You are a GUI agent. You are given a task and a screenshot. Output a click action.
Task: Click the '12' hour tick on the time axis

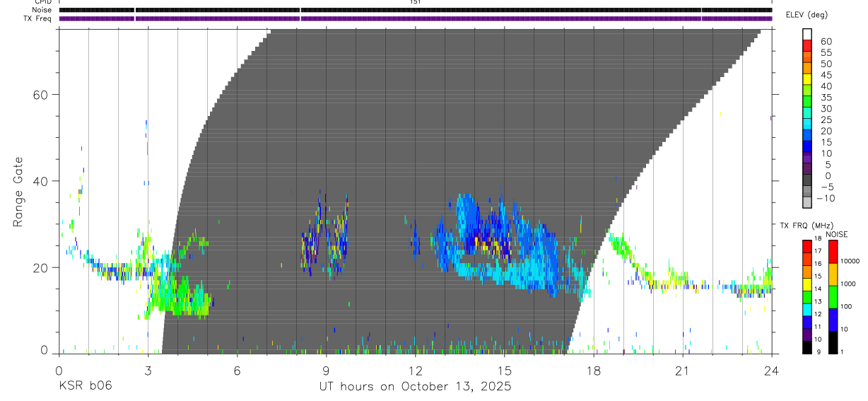tap(415, 370)
